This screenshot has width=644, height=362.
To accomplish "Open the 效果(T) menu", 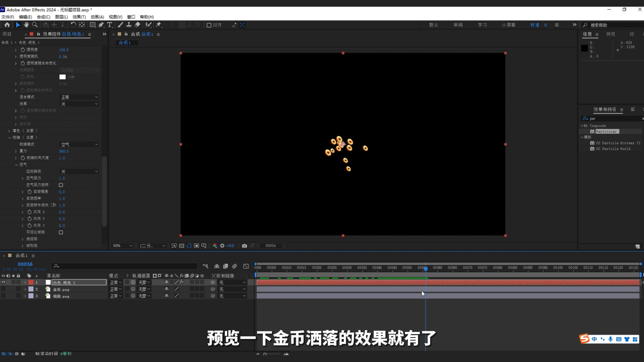I will [x=79, y=17].
